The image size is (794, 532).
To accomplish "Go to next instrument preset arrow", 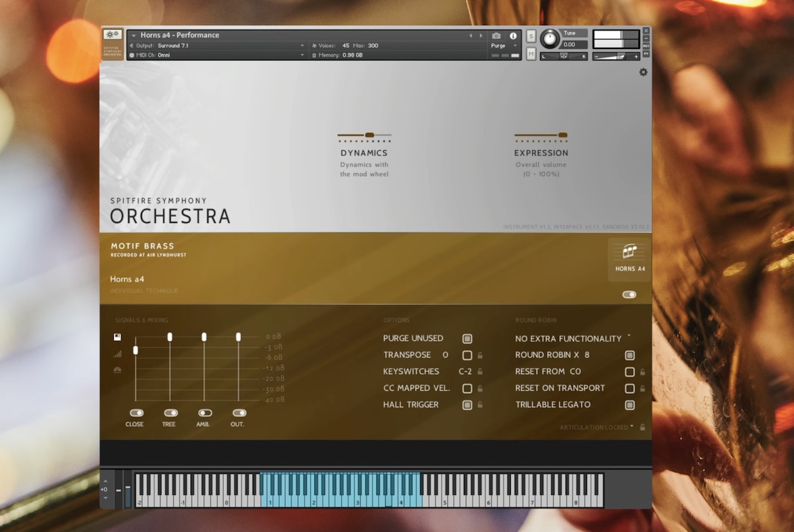I will [x=480, y=36].
